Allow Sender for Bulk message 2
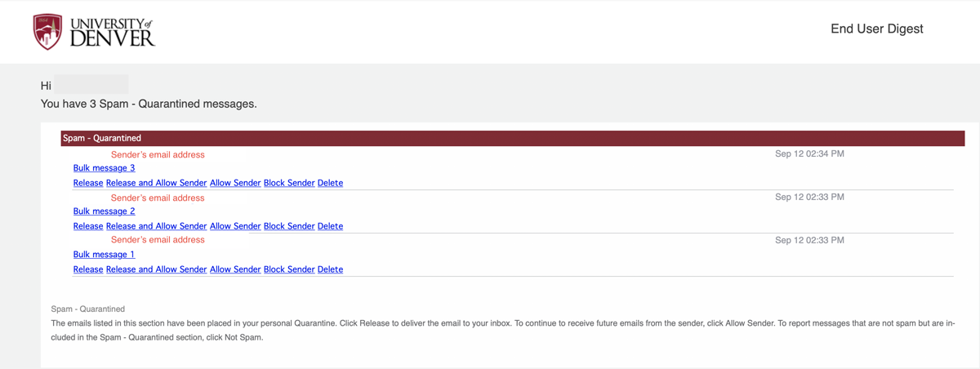Image resolution: width=980 pixels, height=369 pixels. (235, 226)
